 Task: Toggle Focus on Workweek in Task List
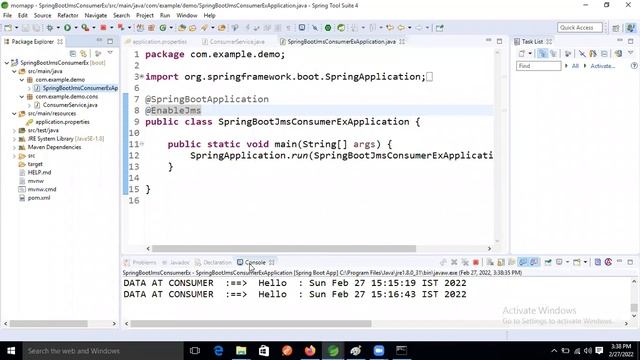567,53
